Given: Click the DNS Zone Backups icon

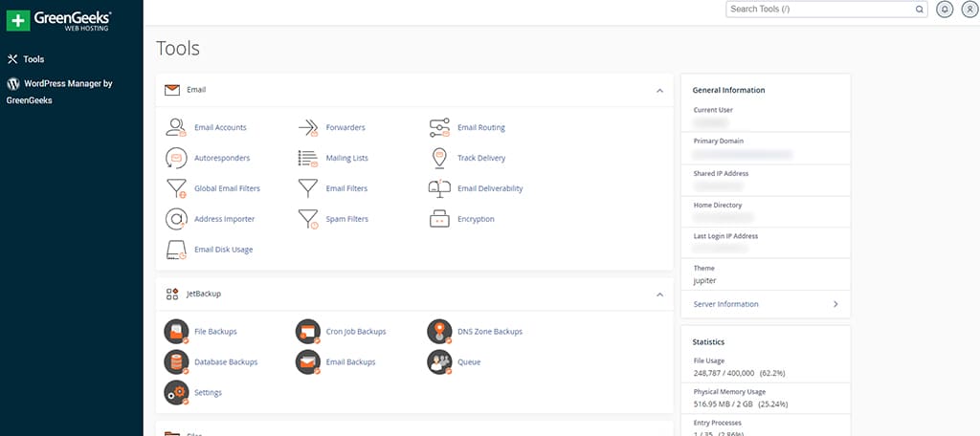Looking at the screenshot, I should [x=439, y=332].
